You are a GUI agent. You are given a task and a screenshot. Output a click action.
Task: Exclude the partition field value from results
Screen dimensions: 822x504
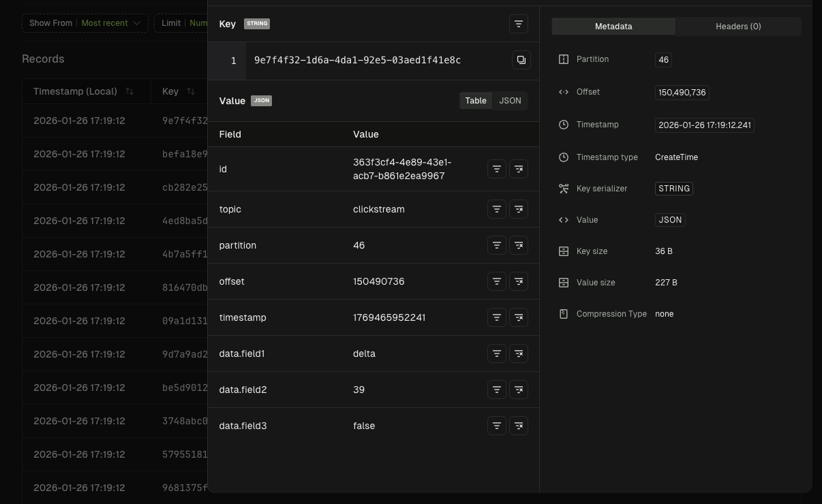pos(519,245)
